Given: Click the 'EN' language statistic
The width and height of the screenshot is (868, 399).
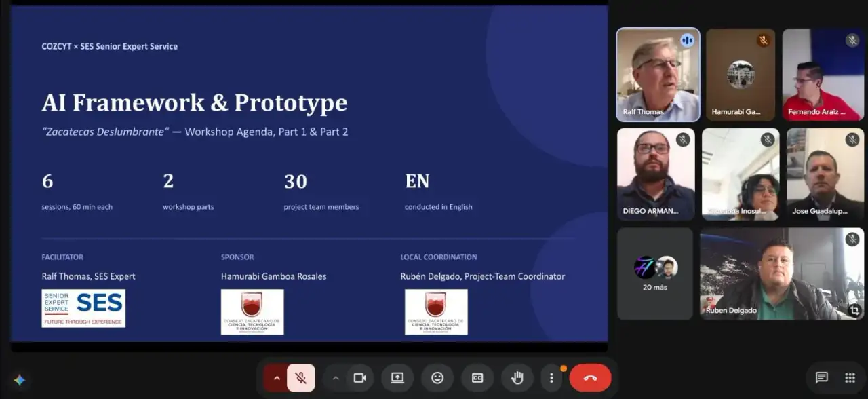Looking at the screenshot, I should point(417,181).
